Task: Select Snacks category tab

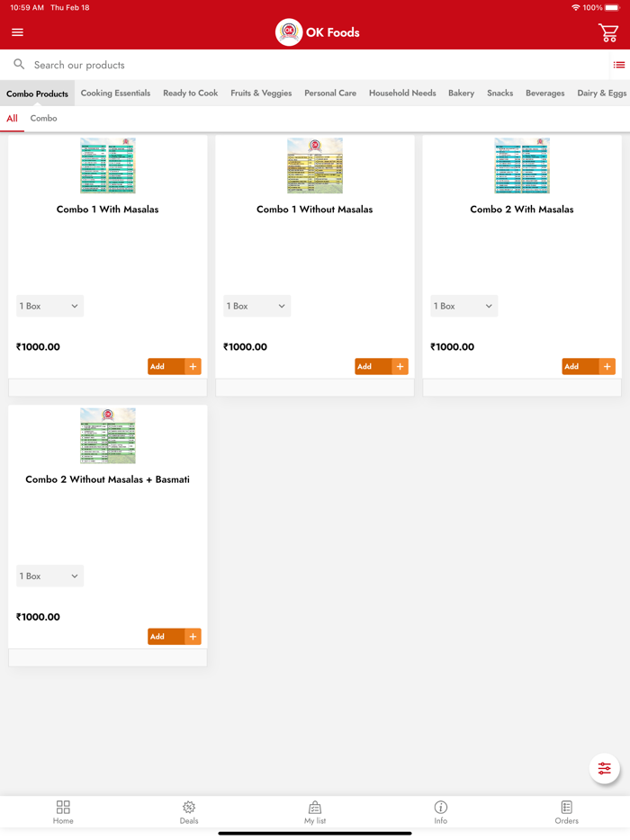Action: pyautogui.click(x=499, y=94)
